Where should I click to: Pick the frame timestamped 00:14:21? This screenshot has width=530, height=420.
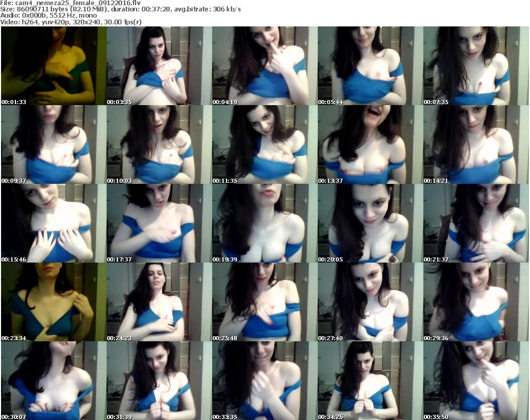coord(476,144)
